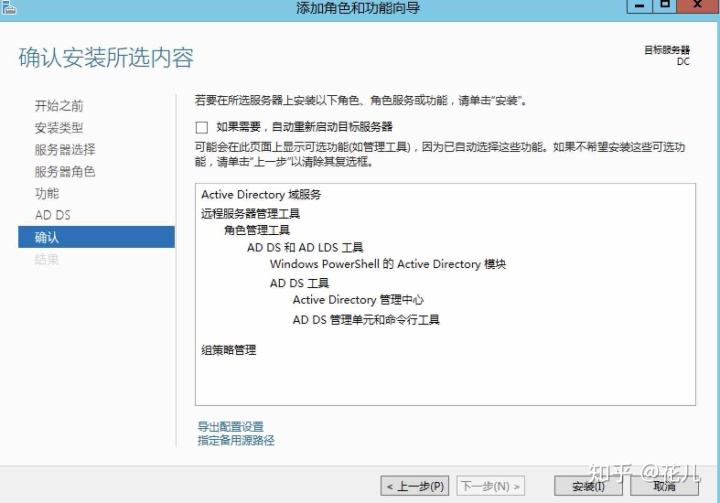This screenshot has height=503, width=720.
Task: Select the Active Directory 域服务 entry
Action: (x=261, y=195)
